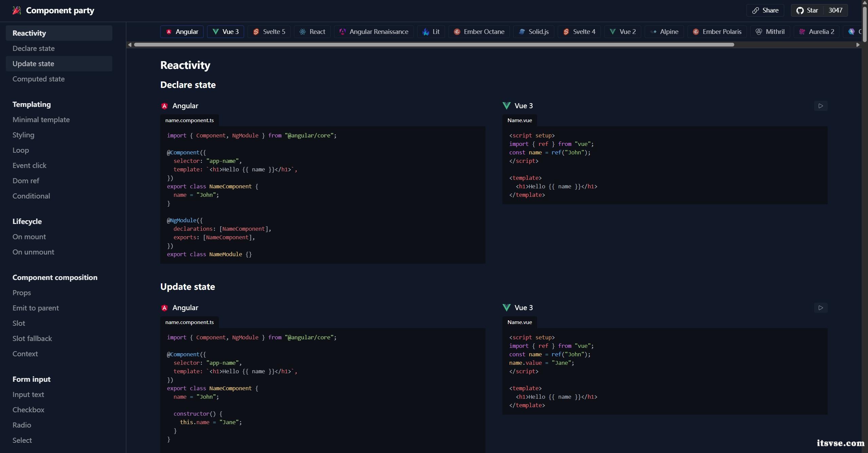Viewport: 868px width, 453px height.
Task: Jump to Update state in sidebar
Action: pos(59,64)
